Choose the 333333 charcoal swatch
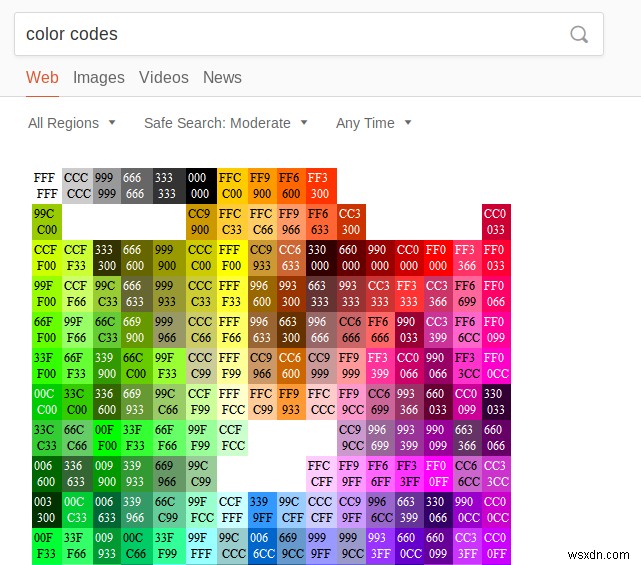This screenshot has width=641, height=565. click(169, 186)
